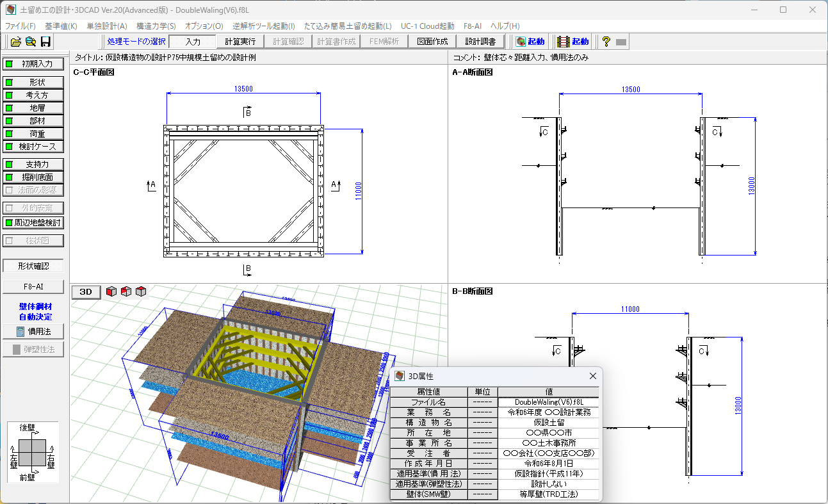Viewport: 828px width, 504px height.
Task: Open the 掘削底面 input button
Action: pyautogui.click(x=33, y=177)
